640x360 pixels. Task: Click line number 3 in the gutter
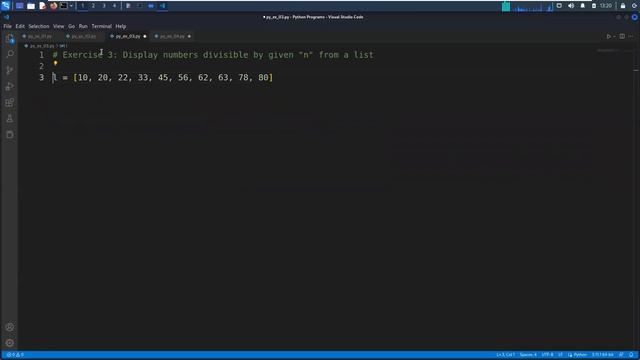[x=41, y=78]
